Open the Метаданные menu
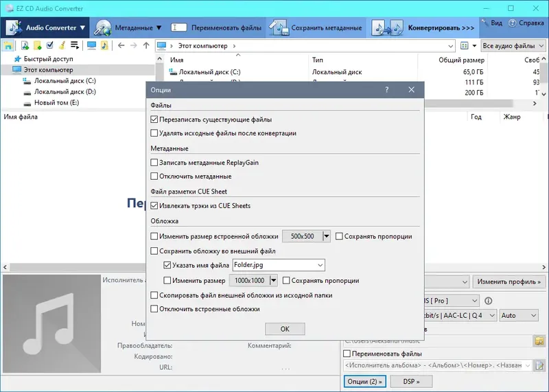 click(128, 27)
